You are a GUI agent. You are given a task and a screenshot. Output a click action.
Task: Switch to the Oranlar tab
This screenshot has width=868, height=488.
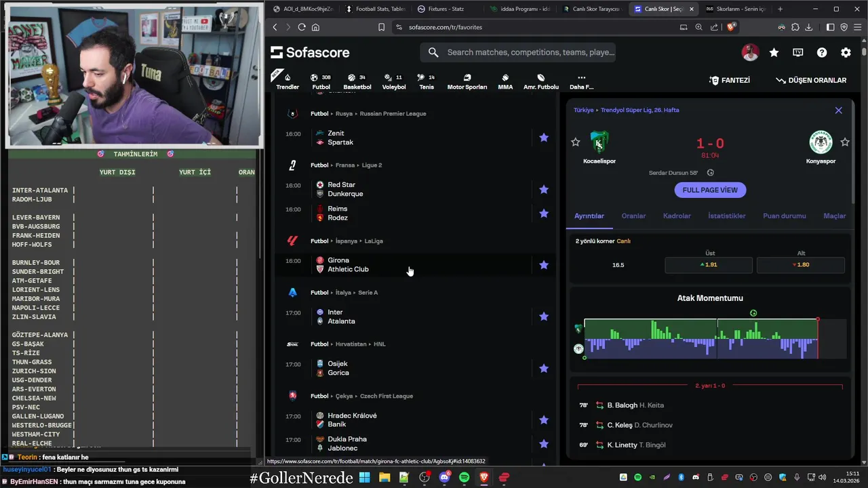[x=633, y=216]
